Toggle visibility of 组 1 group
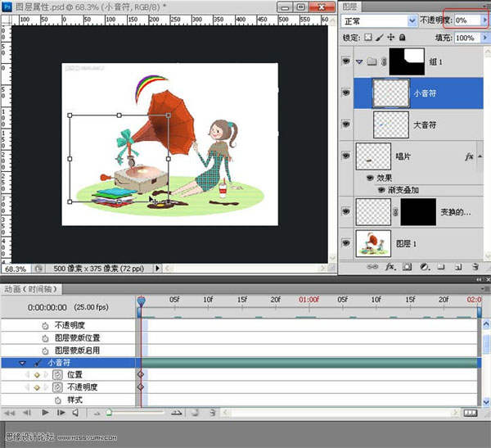 pos(347,61)
